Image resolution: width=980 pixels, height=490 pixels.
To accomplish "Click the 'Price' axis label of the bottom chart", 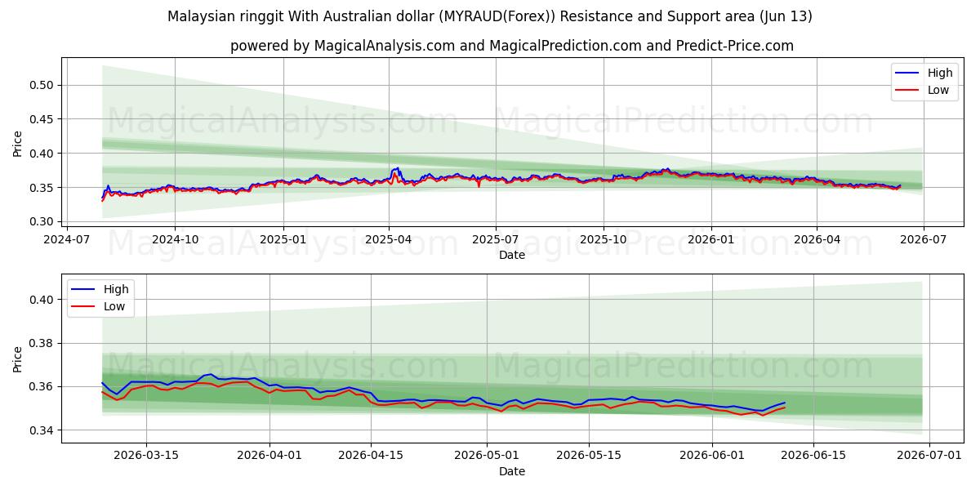I will pos(18,359).
